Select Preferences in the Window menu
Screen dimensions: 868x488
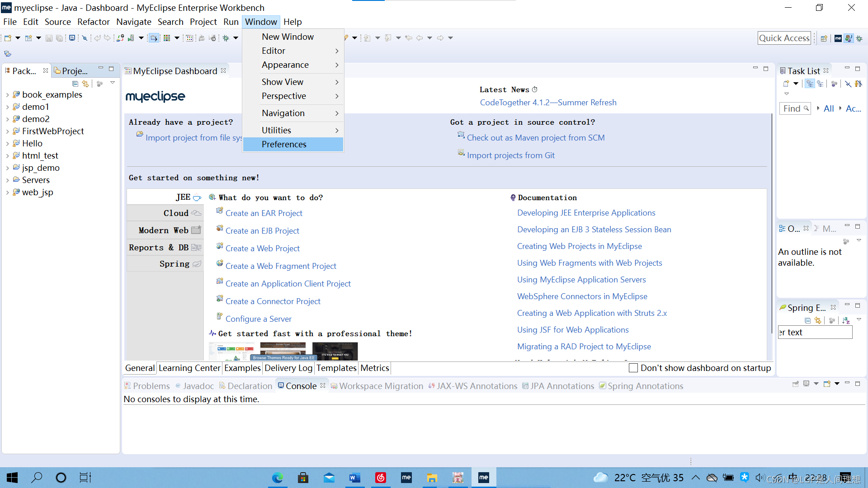coord(293,144)
